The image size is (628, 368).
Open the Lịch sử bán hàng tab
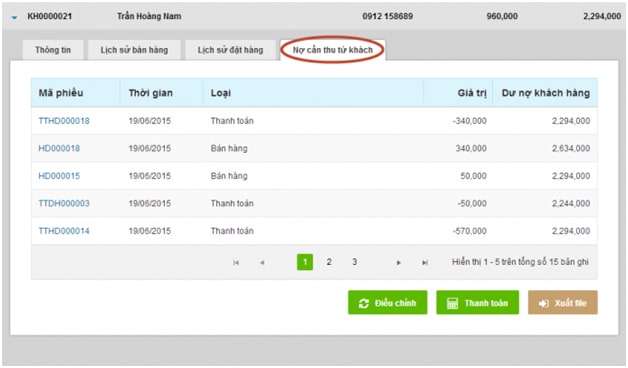click(x=134, y=50)
